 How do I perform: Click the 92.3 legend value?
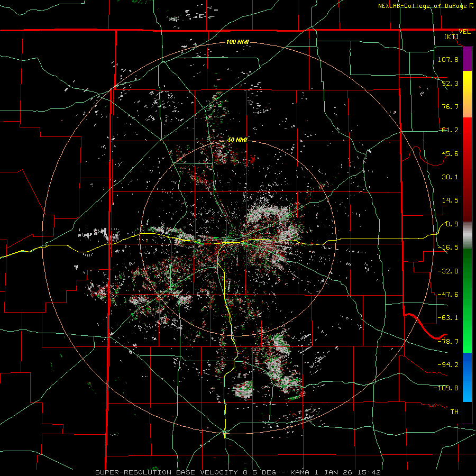coord(450,83)
